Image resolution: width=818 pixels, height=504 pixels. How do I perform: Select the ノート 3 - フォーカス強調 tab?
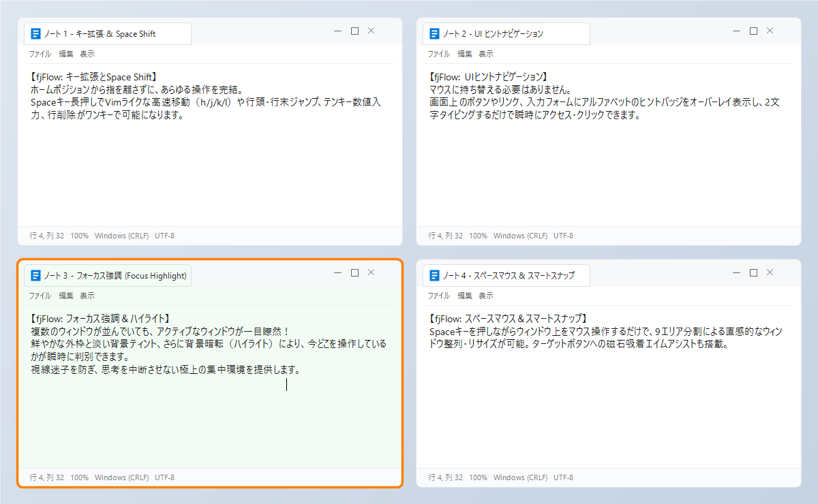(x=108, y=276)
